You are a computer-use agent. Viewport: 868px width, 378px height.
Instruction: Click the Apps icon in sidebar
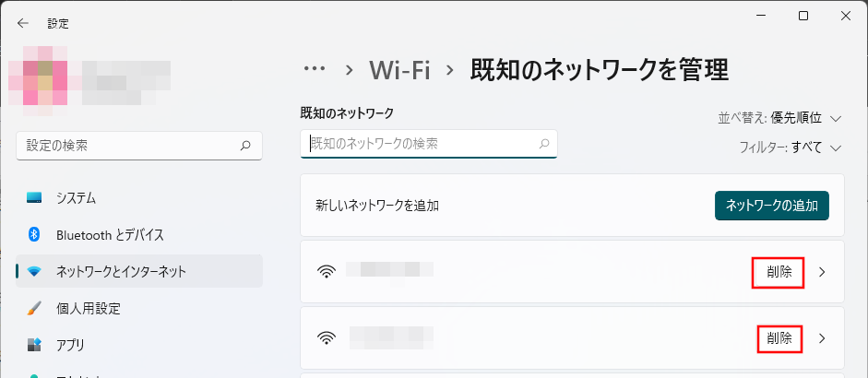tap(34, 345)
